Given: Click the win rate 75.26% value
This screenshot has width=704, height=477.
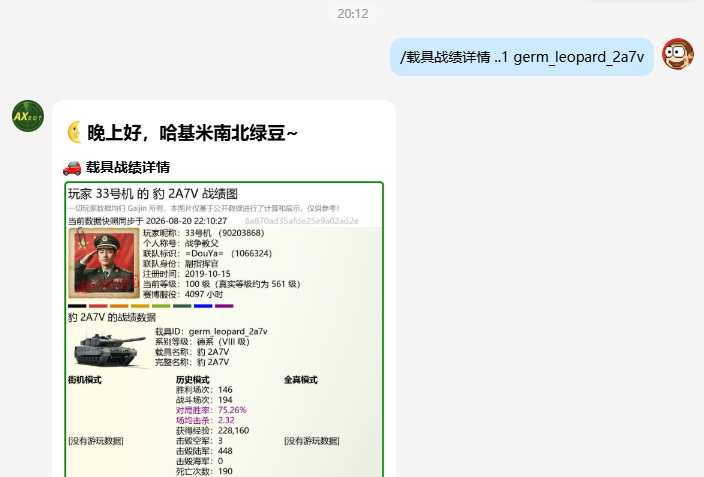Looking at the screenshot, I should pos(232,410).
